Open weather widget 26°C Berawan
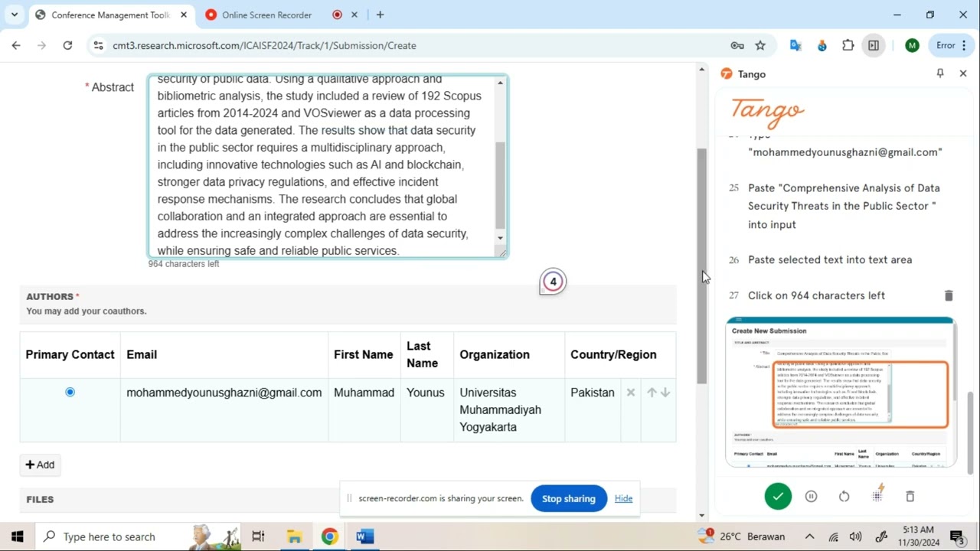The height and width of the screenshot is (551, 980). [x=741, y=536]
